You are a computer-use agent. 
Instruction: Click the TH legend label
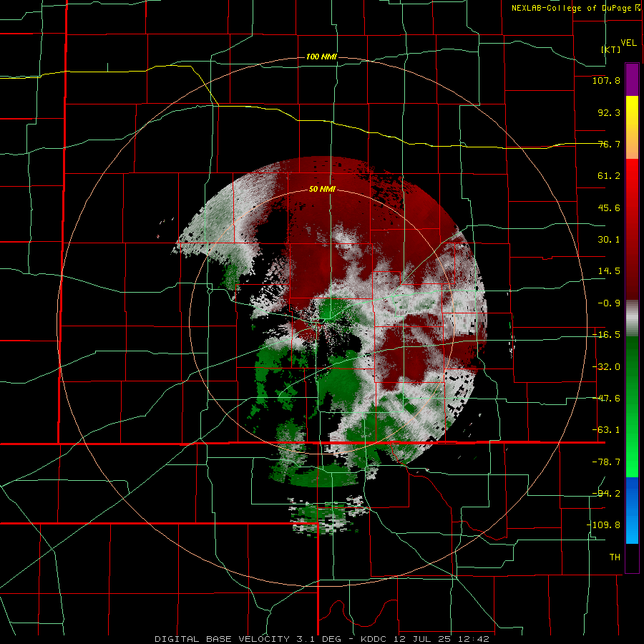[x=615, y=557]
